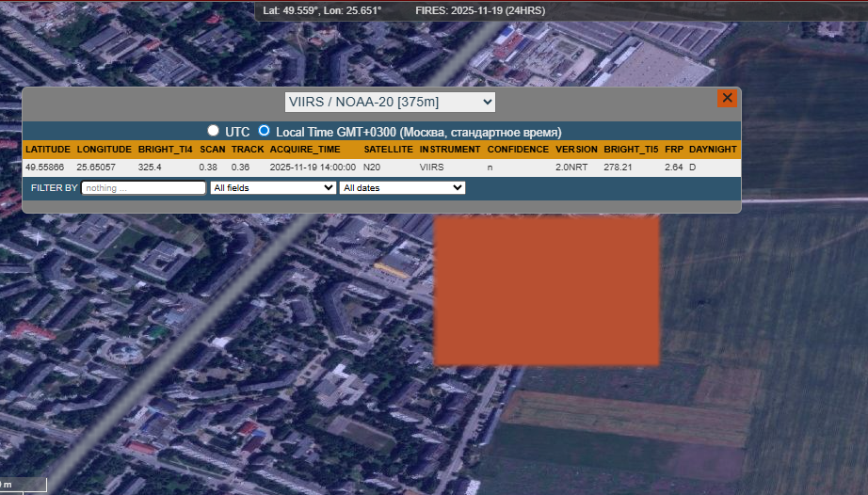Click the BRIGHT_TI4 column header

(165, 150)
